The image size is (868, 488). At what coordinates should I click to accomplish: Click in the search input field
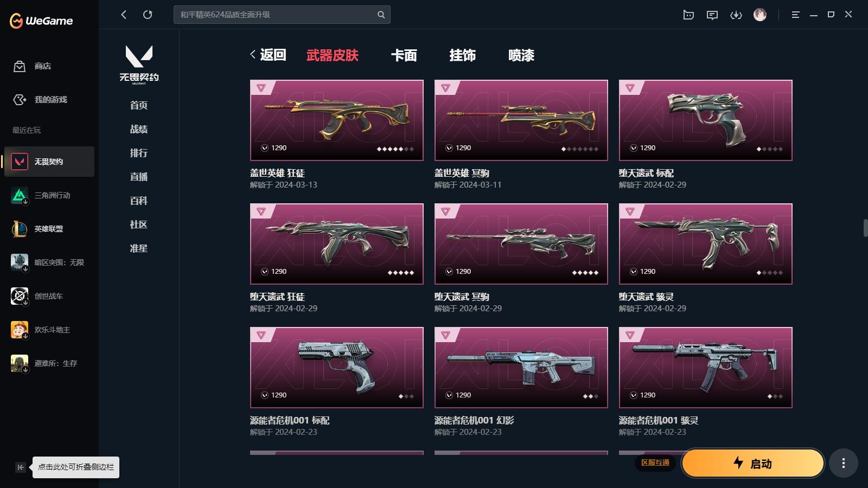(x=276, y=15)
